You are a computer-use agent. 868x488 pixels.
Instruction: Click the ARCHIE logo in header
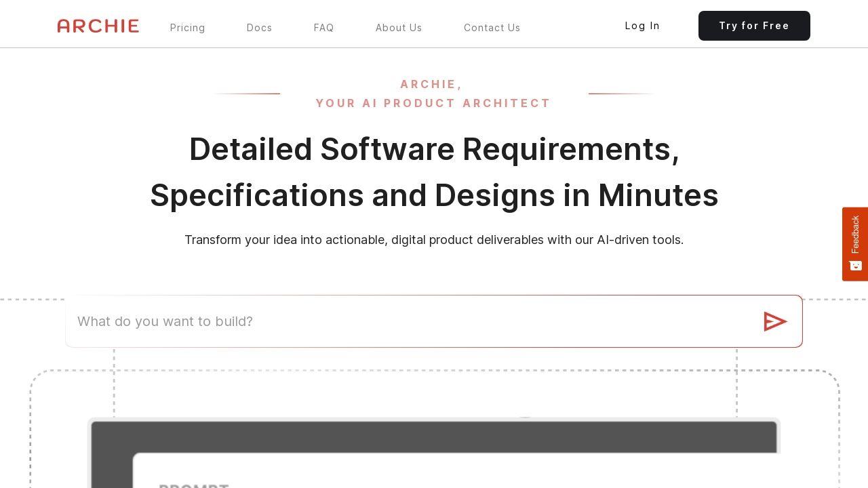(x=98, y=26)
